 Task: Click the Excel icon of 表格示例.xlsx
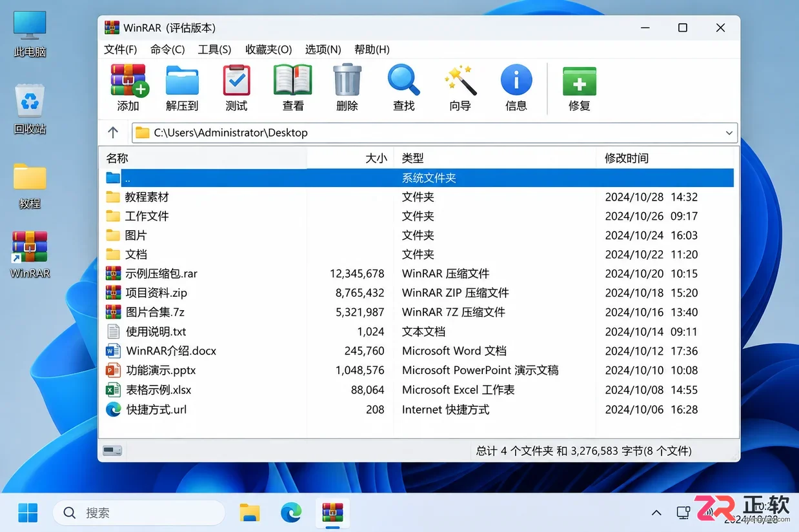[x=114, y=389]
